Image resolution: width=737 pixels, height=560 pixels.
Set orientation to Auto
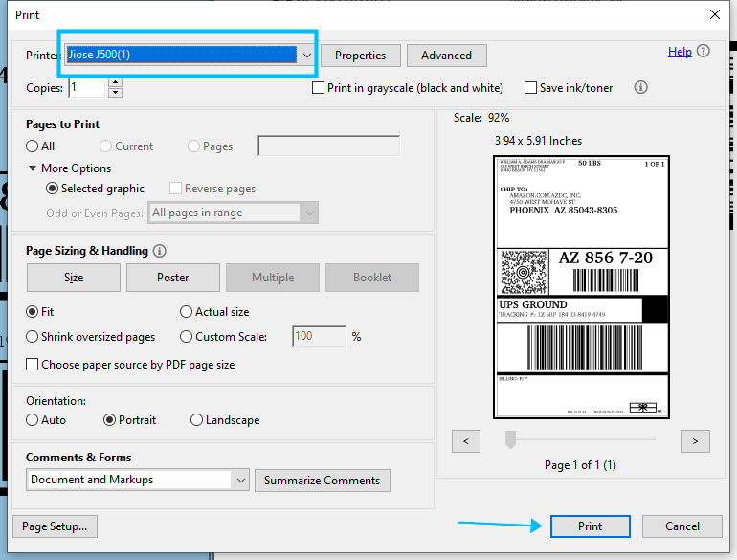click(32, 420)
